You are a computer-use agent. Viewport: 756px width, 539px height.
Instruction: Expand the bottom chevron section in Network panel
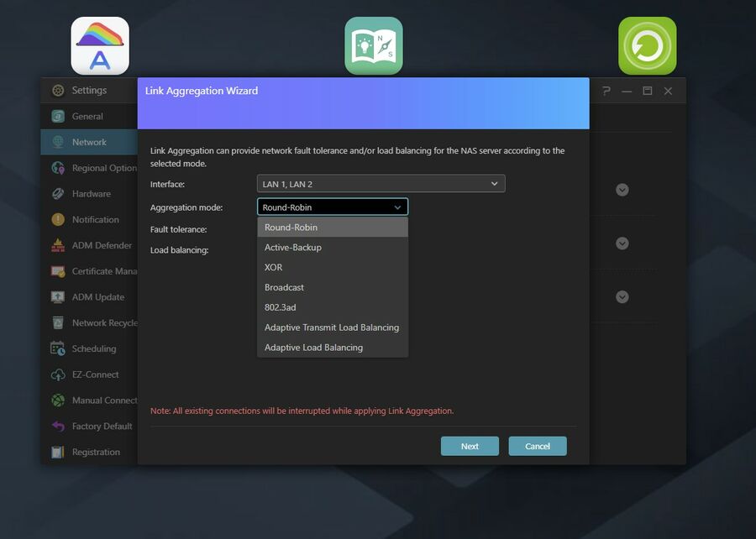[x=622, y=297]
